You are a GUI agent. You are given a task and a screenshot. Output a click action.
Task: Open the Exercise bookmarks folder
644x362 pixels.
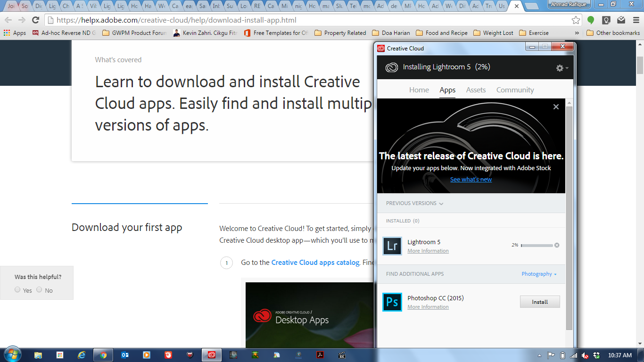[x=534, y=33]
